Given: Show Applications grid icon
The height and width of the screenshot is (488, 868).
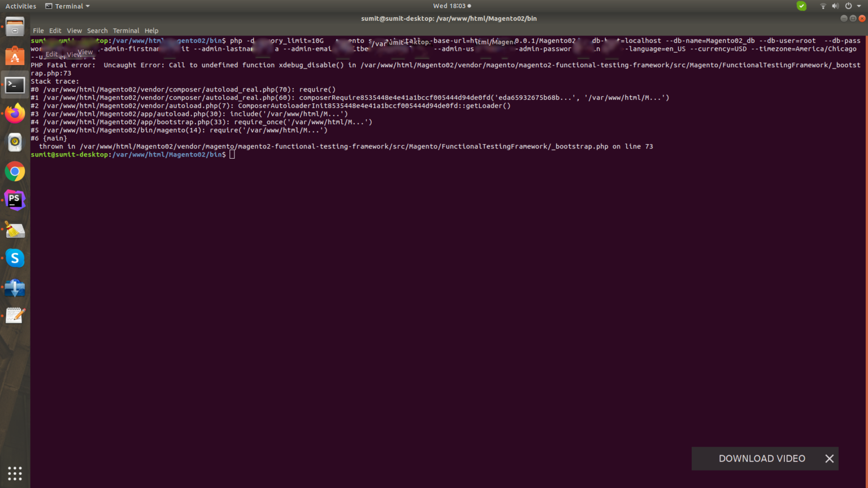Looking at the screenshot, I should (15, 473).
